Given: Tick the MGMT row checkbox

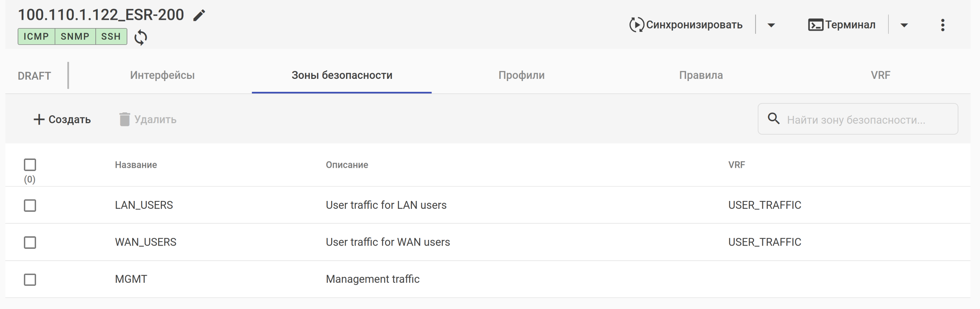Looking at the screenshot, I should 30,280.
